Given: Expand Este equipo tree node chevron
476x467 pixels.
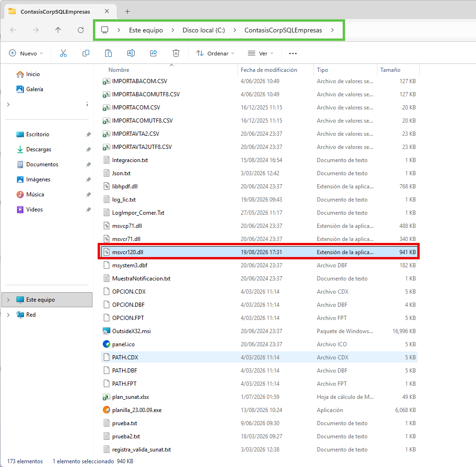Looking at the screenshot, I should click(x=8, y=300).
